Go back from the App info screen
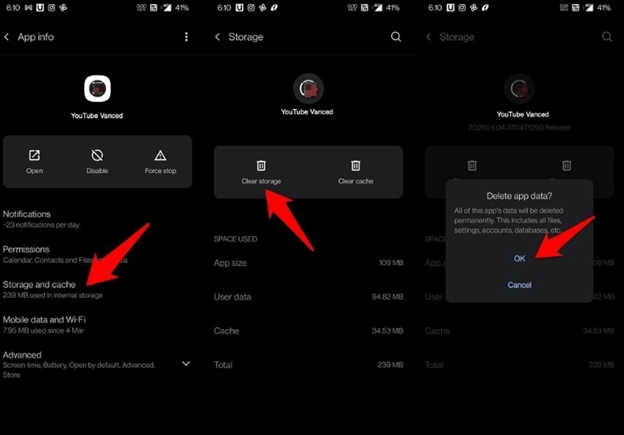This screenshot has width=624, height=435. 7,37
